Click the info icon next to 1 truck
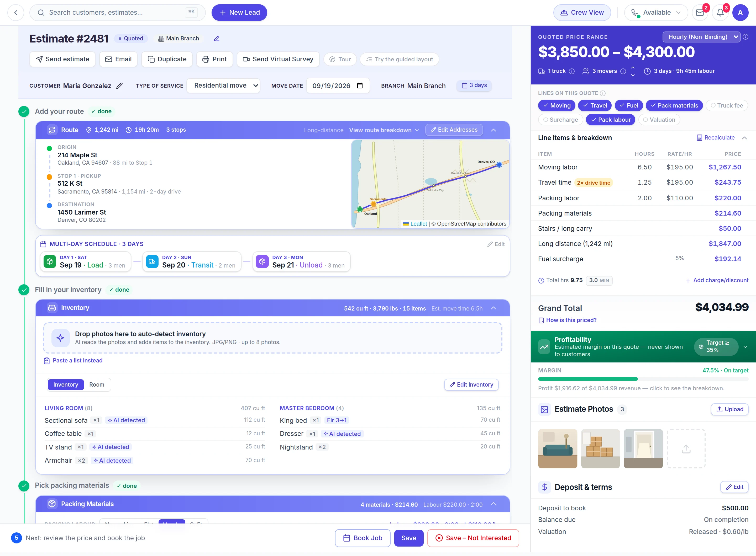756x556 pixels. (572, 71)
